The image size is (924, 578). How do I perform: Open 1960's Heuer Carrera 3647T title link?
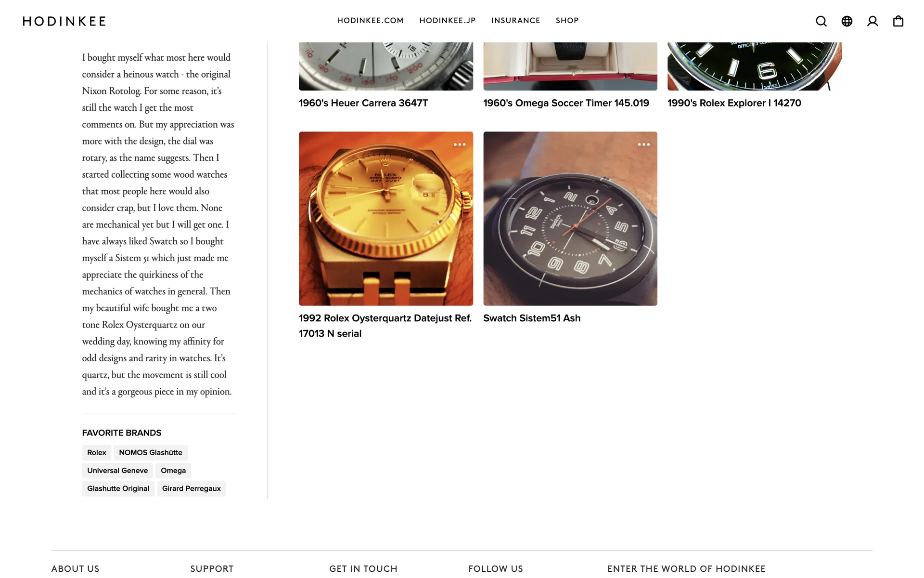click(363, 103)
